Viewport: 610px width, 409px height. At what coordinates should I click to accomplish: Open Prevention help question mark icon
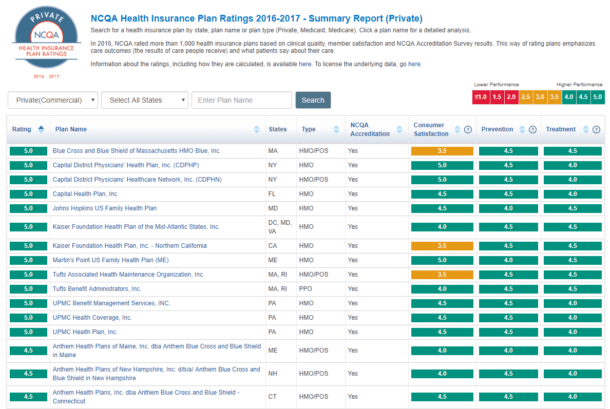coord(533,130)
